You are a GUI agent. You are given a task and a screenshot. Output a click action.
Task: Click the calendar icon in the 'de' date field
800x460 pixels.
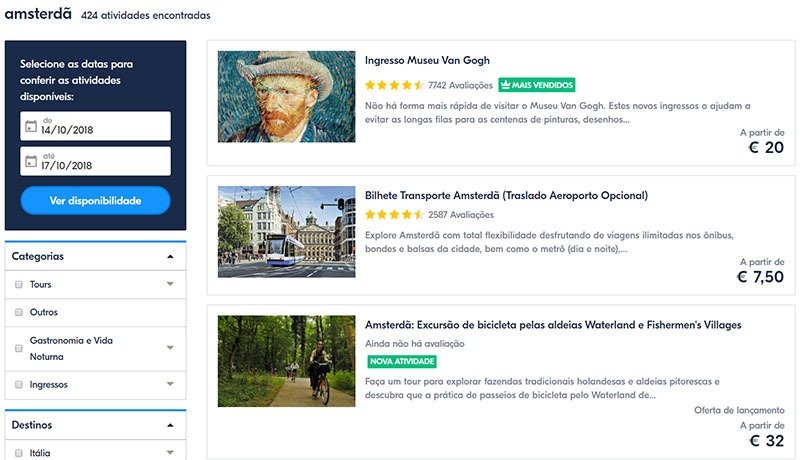[x=31, y=125]
